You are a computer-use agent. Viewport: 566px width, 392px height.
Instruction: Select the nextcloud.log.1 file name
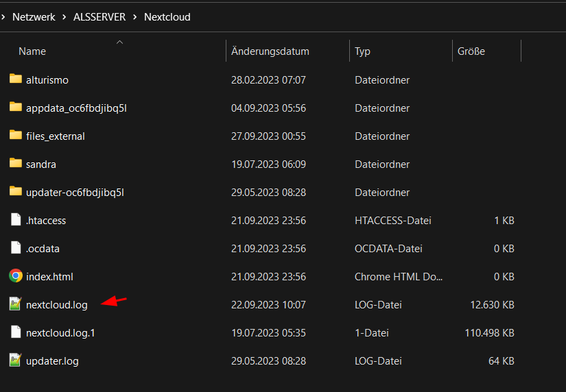60,333
